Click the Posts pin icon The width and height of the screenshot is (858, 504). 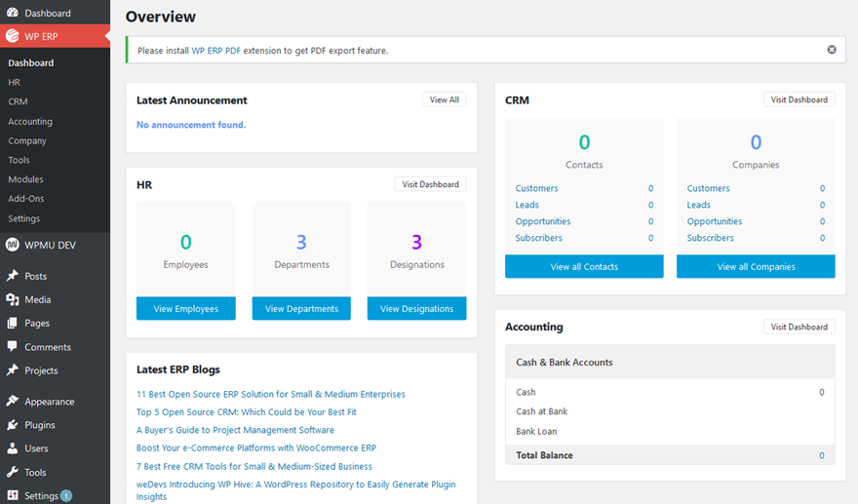12,276
